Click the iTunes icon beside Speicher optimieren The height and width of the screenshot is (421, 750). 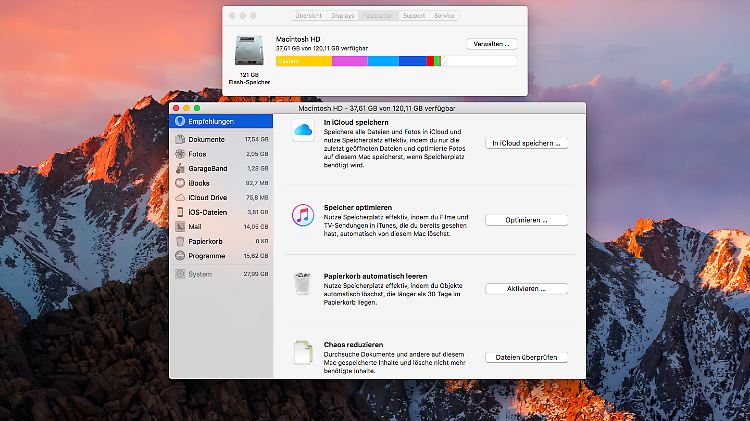tap(303, 215)
